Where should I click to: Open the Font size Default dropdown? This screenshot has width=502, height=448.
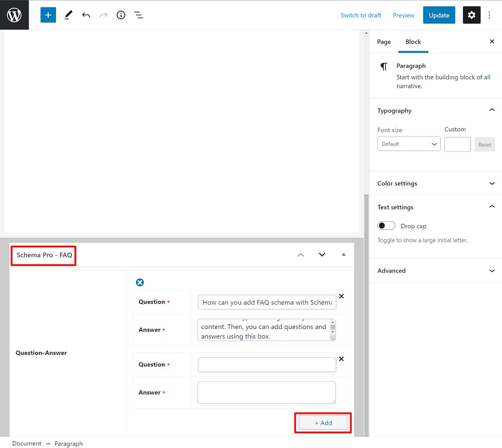[409, 144]
